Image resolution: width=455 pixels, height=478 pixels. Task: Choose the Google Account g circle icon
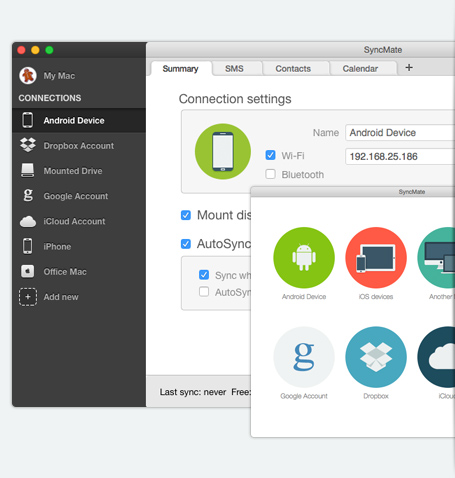304,357
